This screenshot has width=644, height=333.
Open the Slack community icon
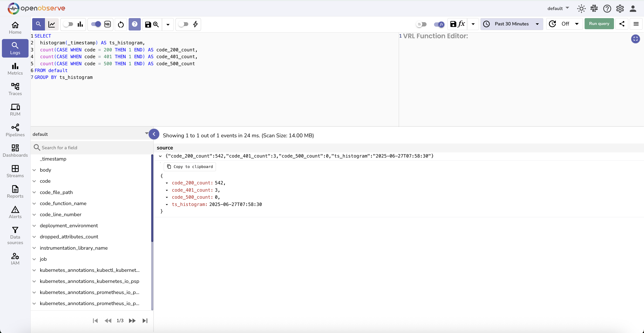tap(594, 9)
